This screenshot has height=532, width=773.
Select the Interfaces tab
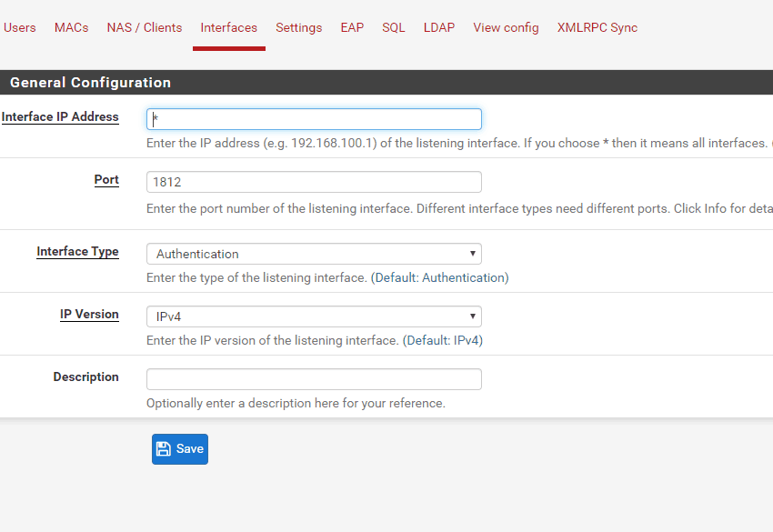coord(228,27)
